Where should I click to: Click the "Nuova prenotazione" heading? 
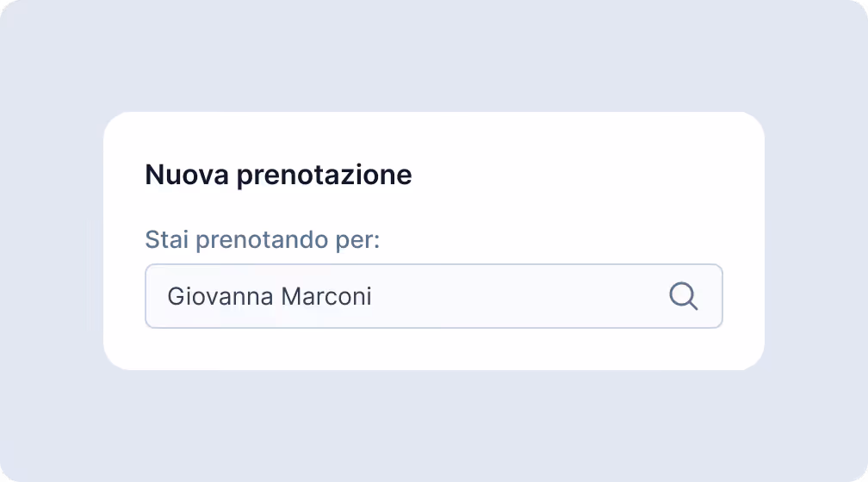coord(278,175)
